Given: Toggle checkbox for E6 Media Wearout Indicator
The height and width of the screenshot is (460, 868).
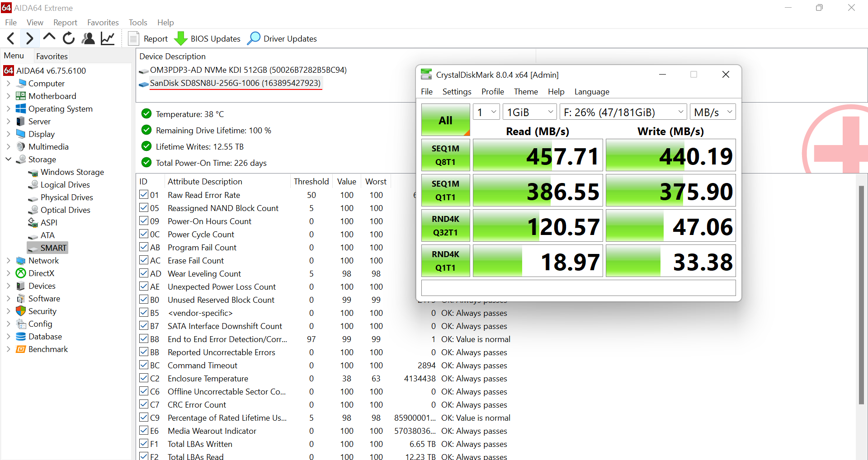Looking at the screenshot, I should tap(144, 431).
